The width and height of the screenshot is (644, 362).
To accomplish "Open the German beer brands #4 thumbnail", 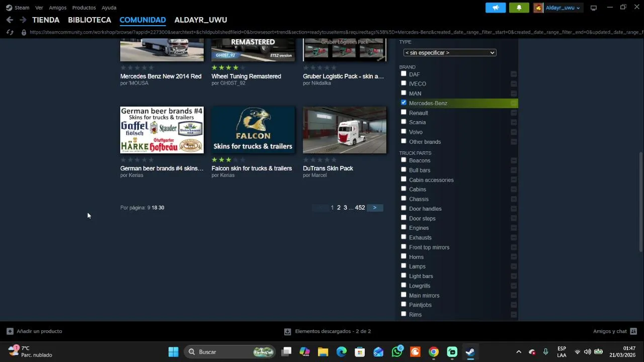I will [x=162, y=130].
